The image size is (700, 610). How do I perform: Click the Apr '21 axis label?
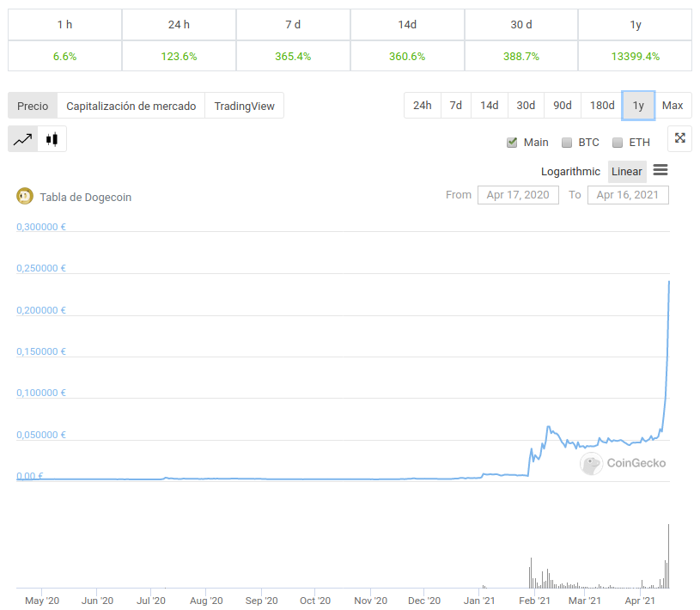[640, 601]
